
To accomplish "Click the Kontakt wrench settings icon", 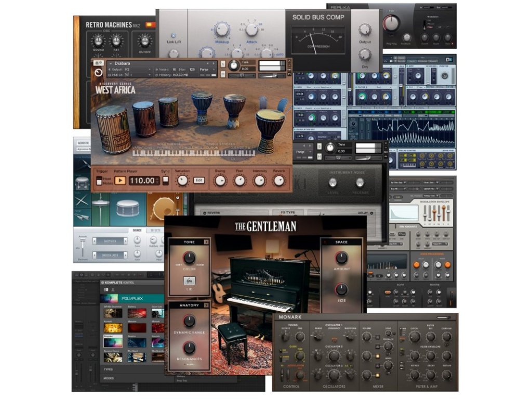I will [x=98, y=63].
